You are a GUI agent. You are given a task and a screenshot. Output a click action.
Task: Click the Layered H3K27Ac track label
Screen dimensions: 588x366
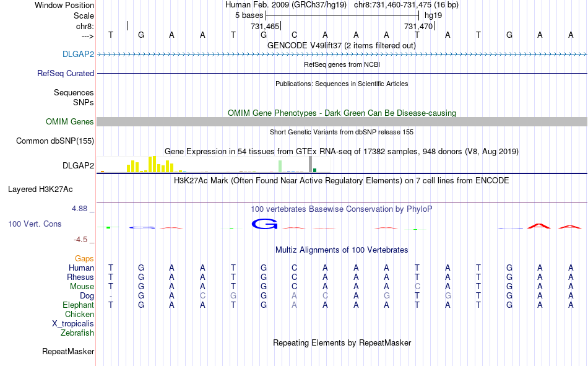[x=40, y=190]
